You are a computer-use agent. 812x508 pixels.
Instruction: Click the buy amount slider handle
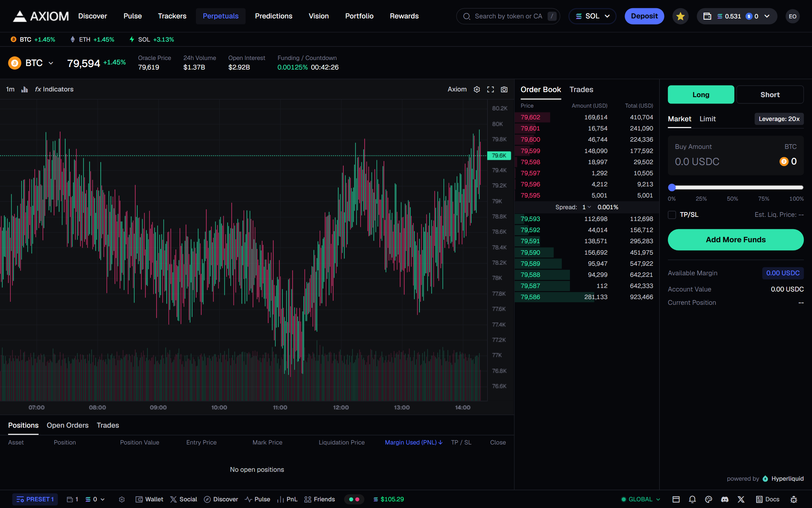[x=672, y=187]
